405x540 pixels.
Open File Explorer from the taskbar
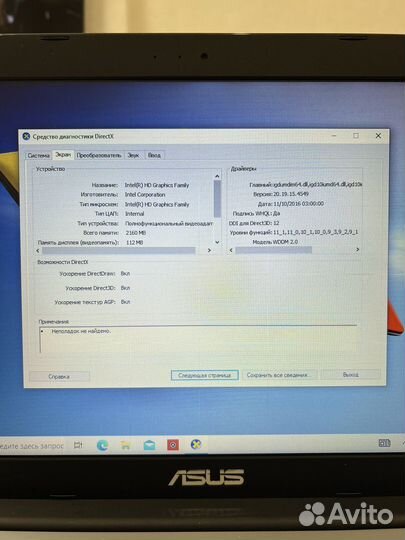[125, 445]
